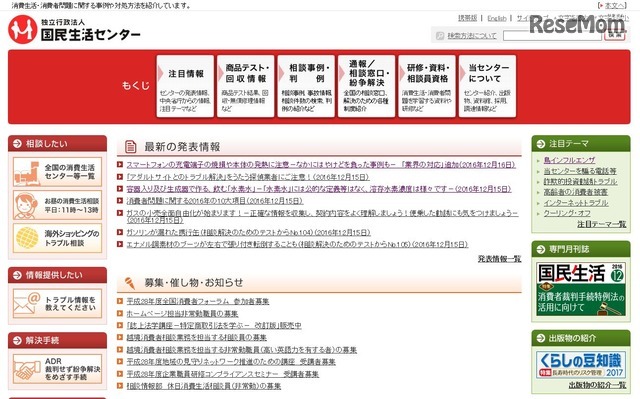Open the 詐欺的投資勧誘トラブル link
The image size is (640, 399).
click(x=580, y=182)
